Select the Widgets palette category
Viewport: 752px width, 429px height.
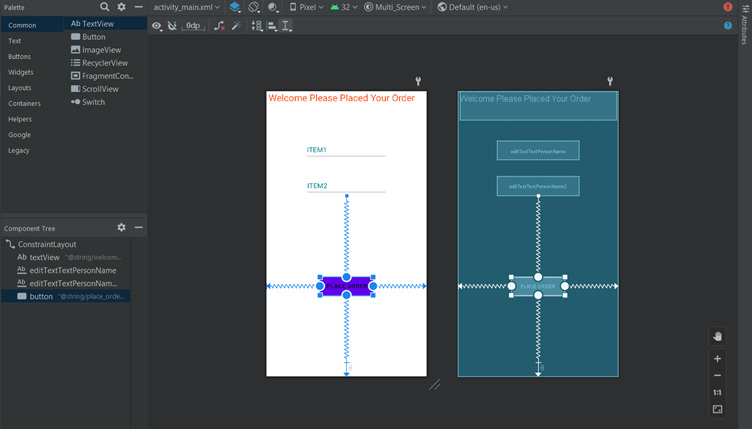click(20, 72)
